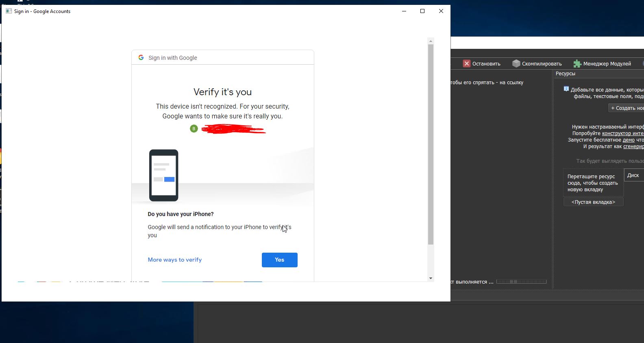Viewport: 644px width, 343px height.
Task: Click the Скомпилировать label in the background toolbar
Action: click(542, 64)
